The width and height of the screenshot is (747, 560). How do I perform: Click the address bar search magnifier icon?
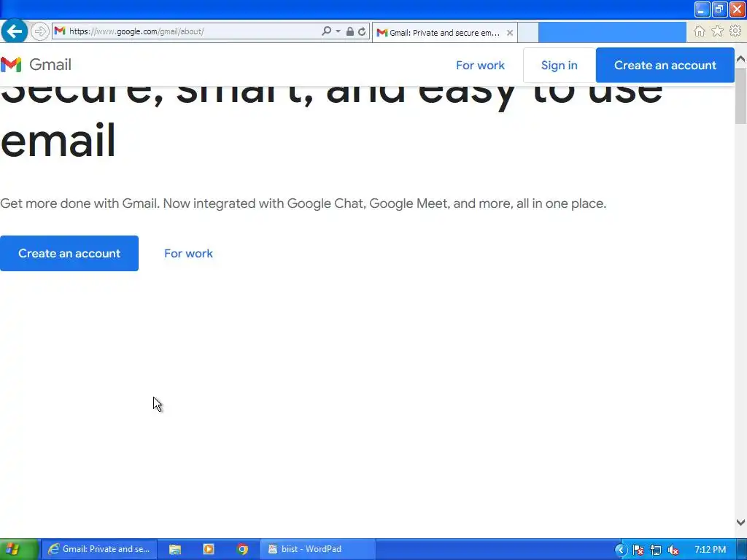[x=326, y=31]
